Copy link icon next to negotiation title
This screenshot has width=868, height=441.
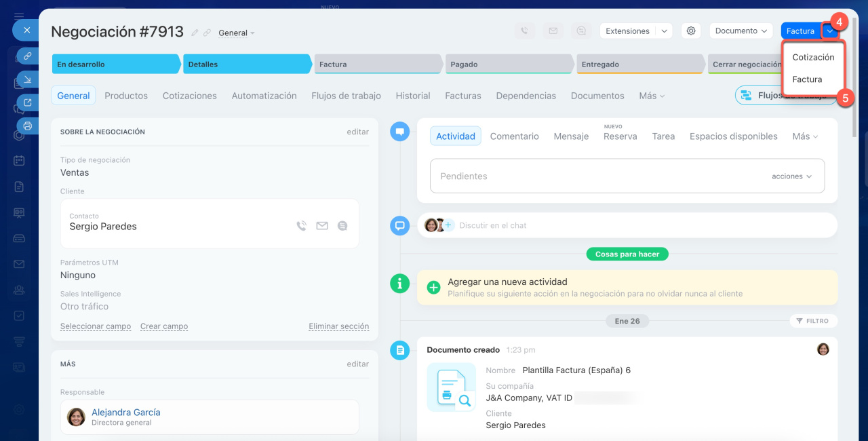[207, 33]
